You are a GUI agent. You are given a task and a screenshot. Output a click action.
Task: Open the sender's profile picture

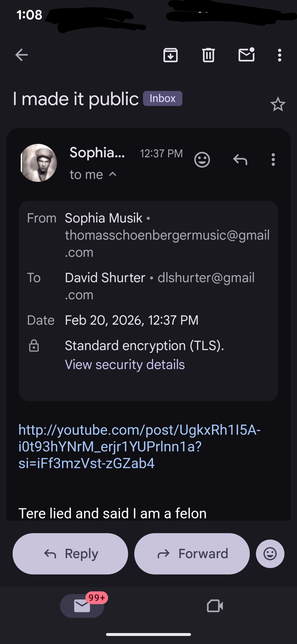(x=38, y=163)
